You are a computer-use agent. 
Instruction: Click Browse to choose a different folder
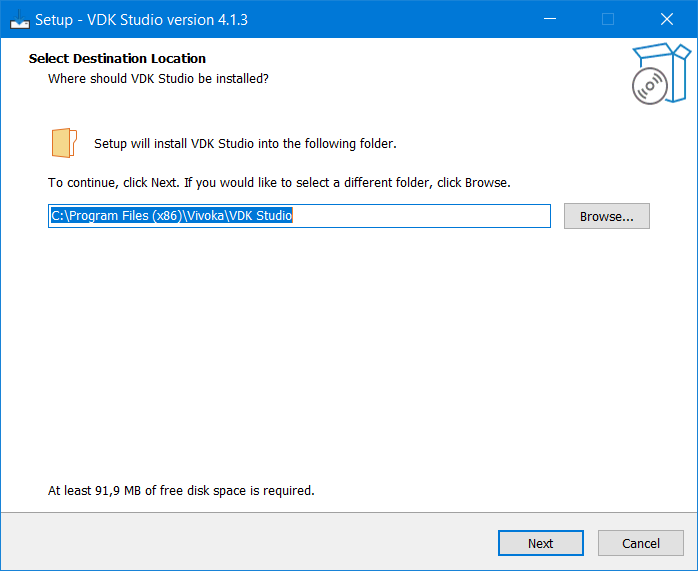(x=606, y=216)
